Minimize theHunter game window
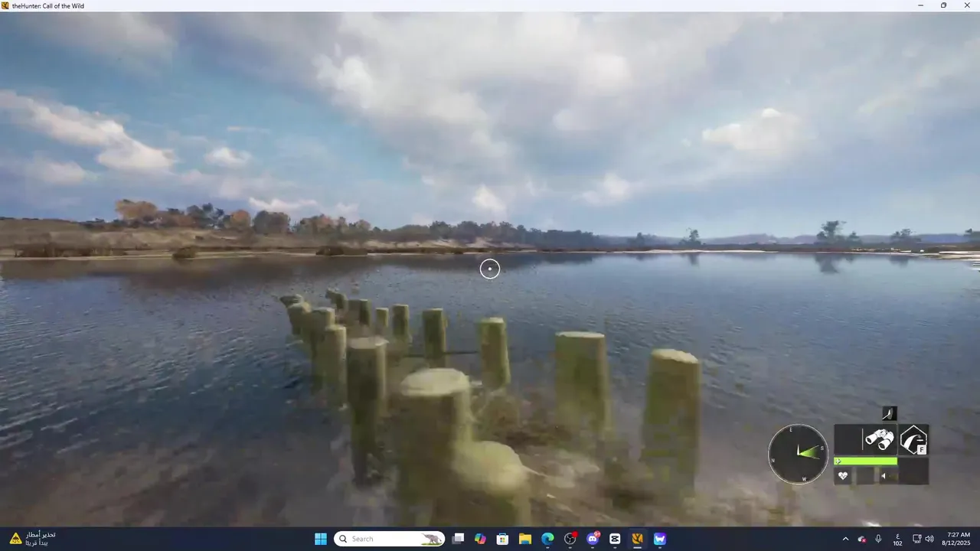 click(920, 5)
